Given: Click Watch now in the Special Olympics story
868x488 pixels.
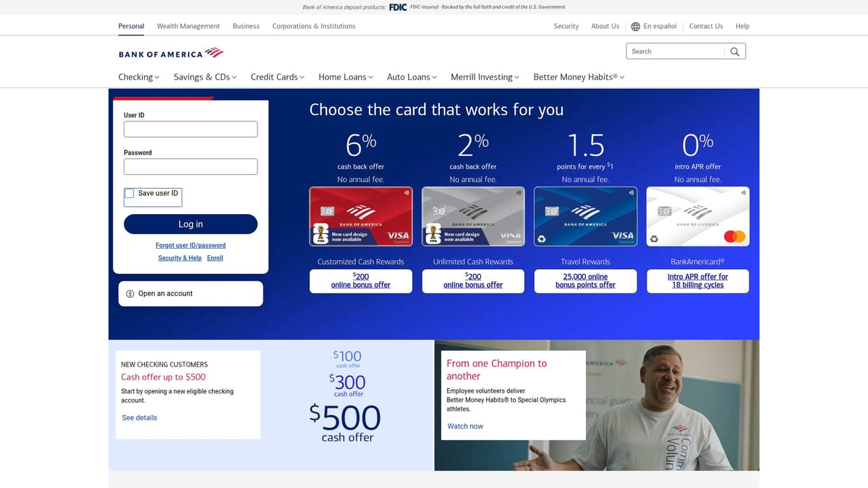Looking at the screenshot, I should (465, 426).
